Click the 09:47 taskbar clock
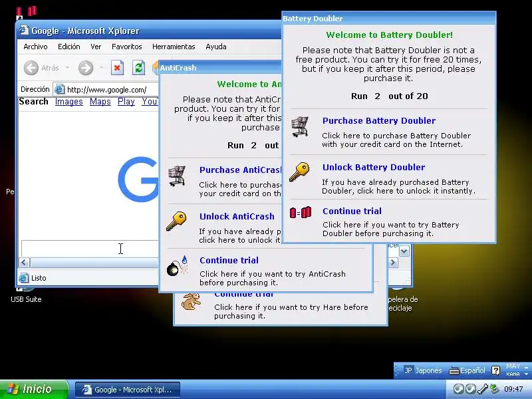This screenshot has width=532, height=399. [x=513, y=389]
